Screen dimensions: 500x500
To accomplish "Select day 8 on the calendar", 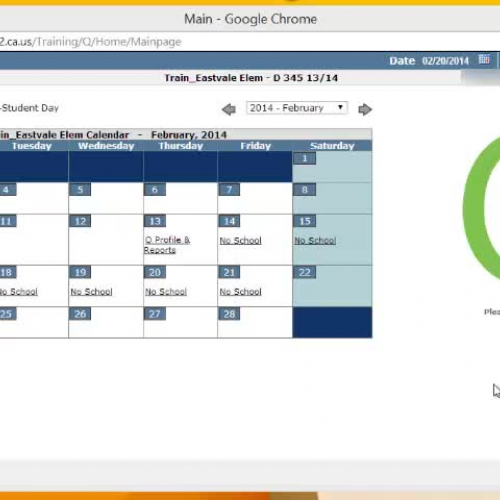I will point(304,190).
